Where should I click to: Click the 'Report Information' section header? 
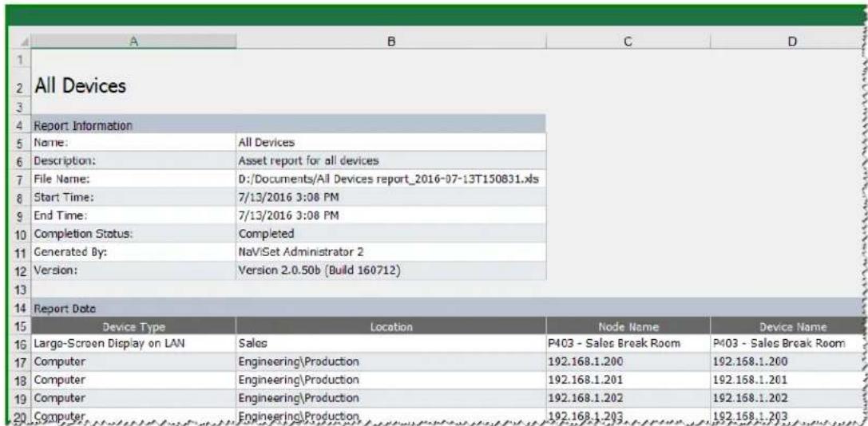pyautogui.click(x=289, y=125)
